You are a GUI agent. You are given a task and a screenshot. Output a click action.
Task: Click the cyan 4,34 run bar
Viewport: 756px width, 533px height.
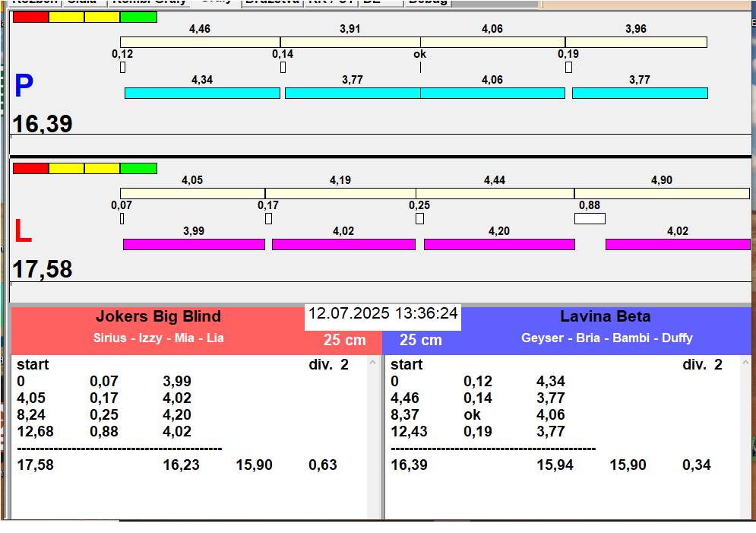click(x=202, y=93)
